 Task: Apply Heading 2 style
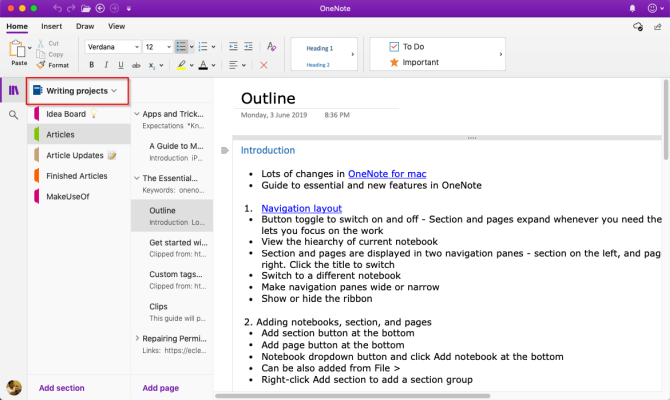tap(318, 65)
